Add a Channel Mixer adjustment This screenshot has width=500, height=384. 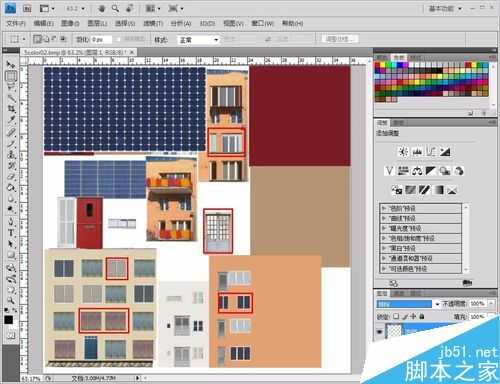(x=459, y=171)
